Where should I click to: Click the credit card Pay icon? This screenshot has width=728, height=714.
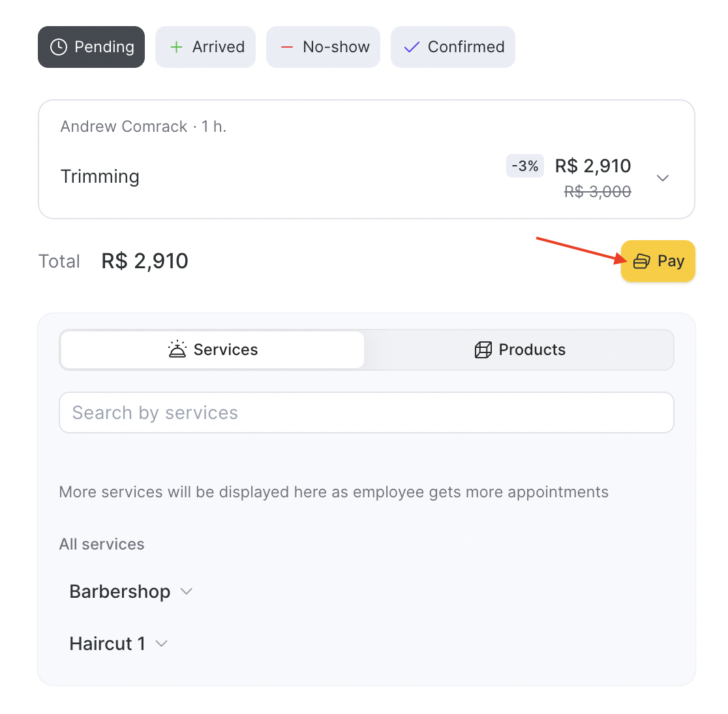[642, 261]
